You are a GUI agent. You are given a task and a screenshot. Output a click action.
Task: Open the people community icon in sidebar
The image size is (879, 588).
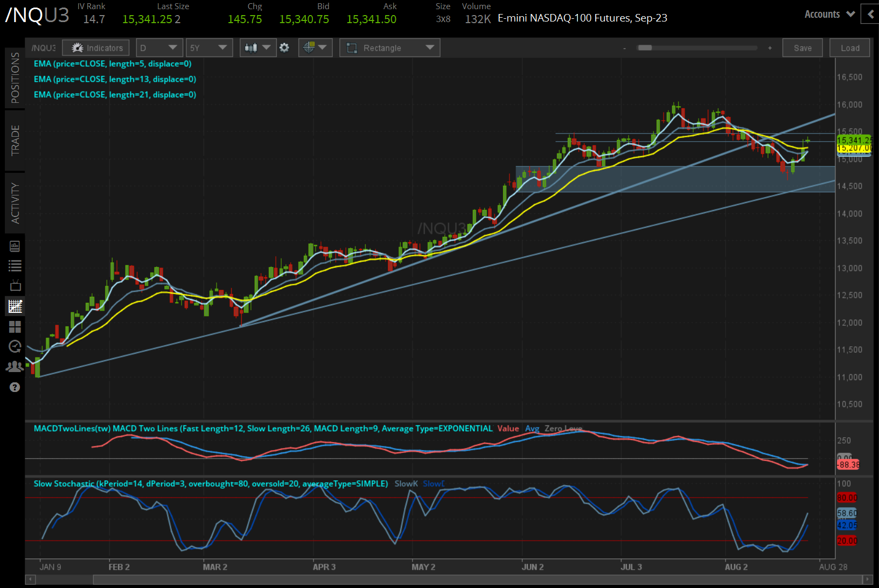(15, 367)
